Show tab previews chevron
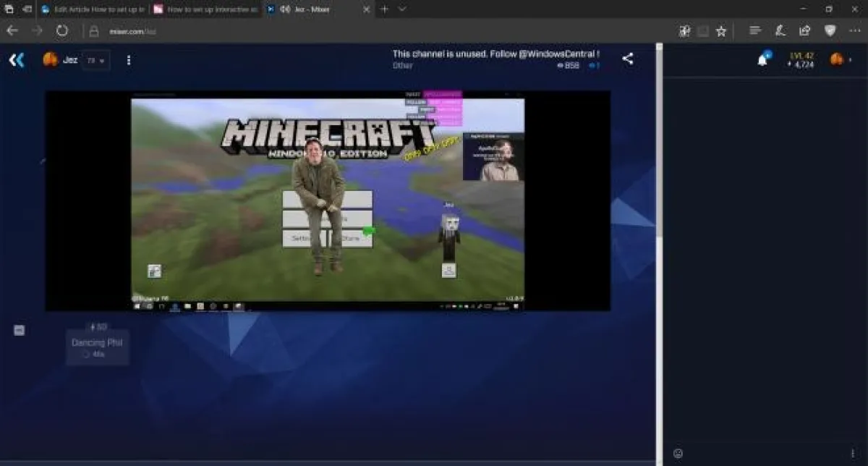This screenshot has height=466, width=868. pyautogui.click(x=402, y=9)
